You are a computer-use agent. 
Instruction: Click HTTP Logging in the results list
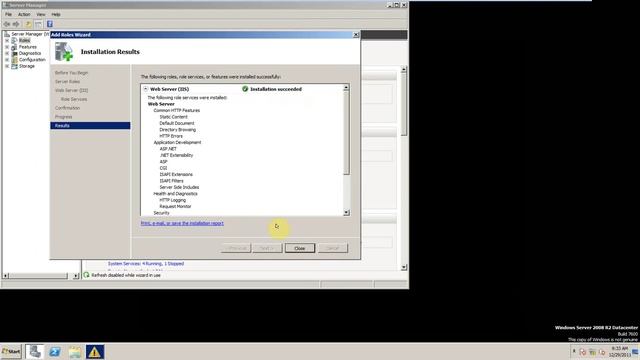click(173, 200)
